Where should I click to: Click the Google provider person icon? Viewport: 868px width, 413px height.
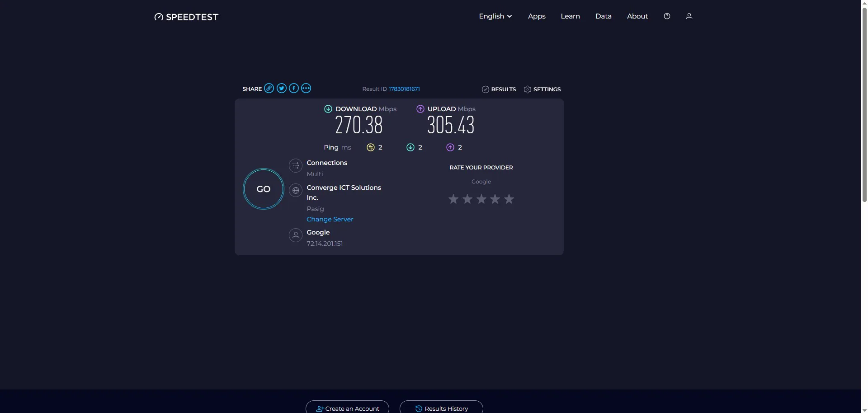pos(296,235)
